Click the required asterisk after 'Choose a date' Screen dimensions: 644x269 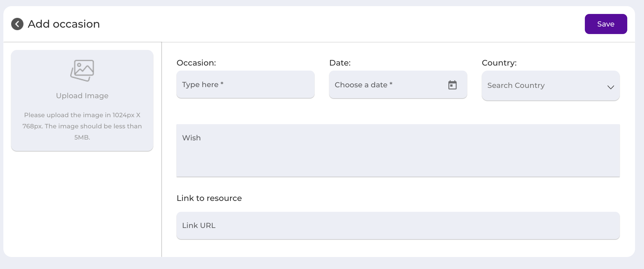coord(391,83)
